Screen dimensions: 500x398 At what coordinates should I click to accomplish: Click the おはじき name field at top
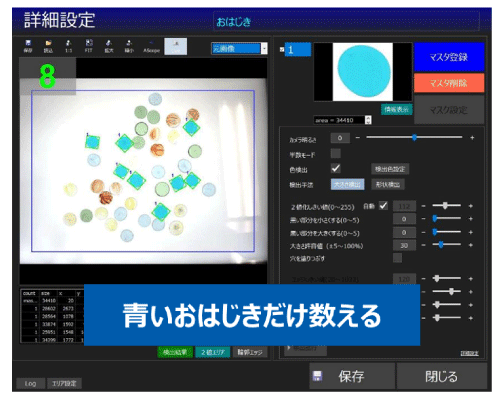click(346, 21)
